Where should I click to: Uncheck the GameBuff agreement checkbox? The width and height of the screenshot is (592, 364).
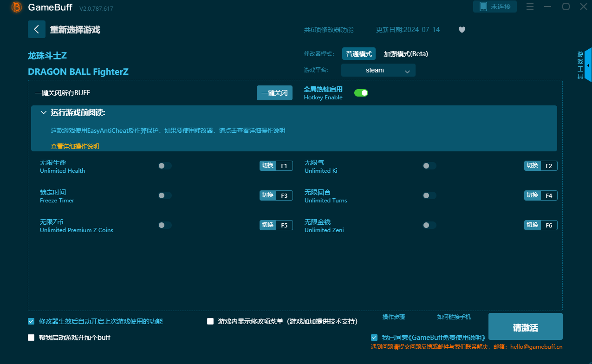pos(374,337)
